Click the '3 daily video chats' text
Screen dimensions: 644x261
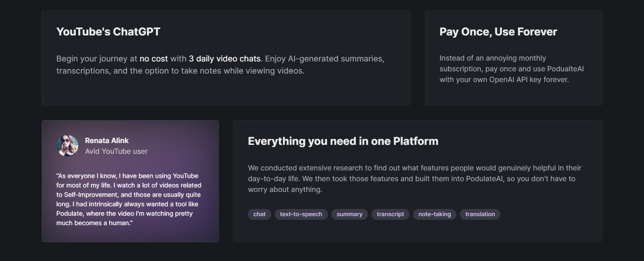tap(224, 58)
